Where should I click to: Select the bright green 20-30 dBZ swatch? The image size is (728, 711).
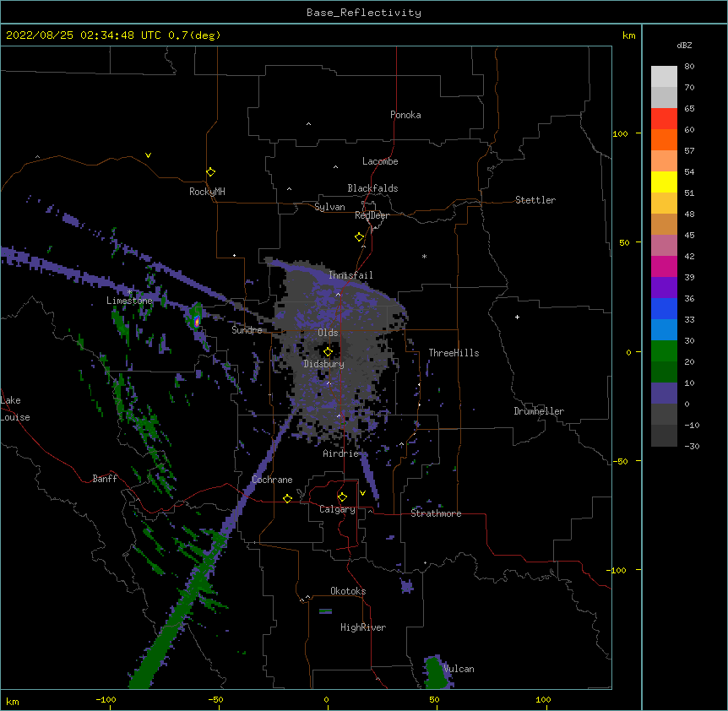click(664, 351)
